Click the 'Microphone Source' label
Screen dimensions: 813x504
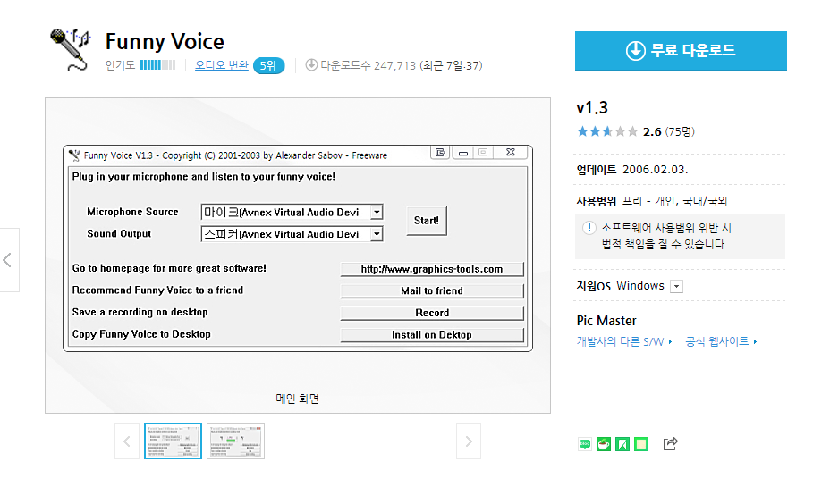132,212
